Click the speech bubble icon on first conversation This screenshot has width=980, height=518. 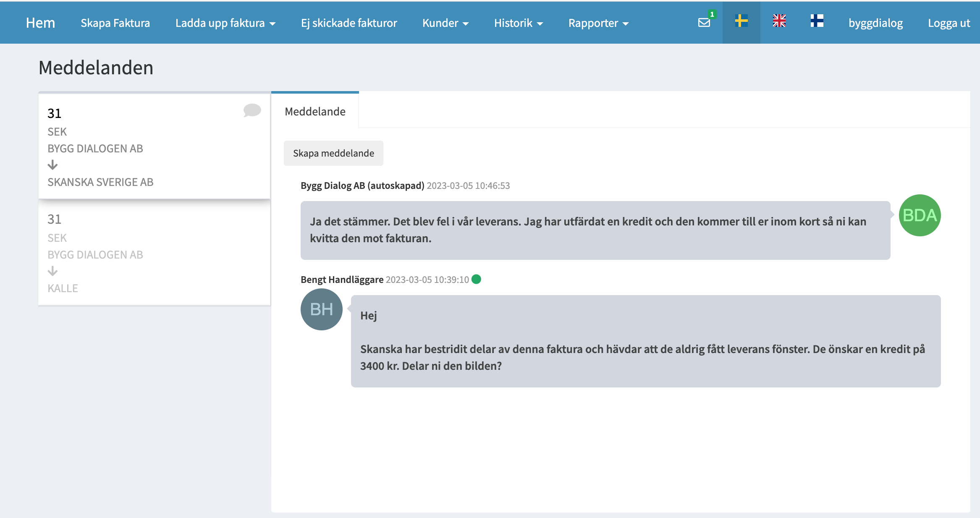252,110
